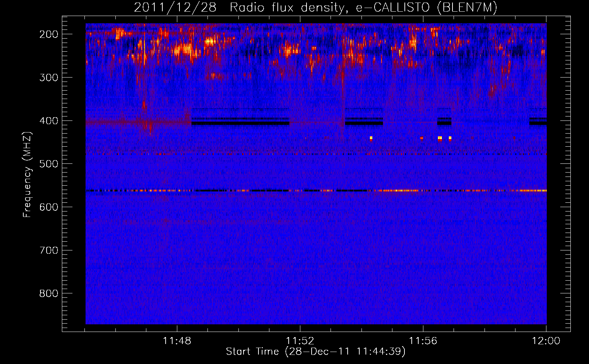The image size is (589, 364).
Task: Click the "Frequency (MHZ)" axis label
Action: [27, 174]
